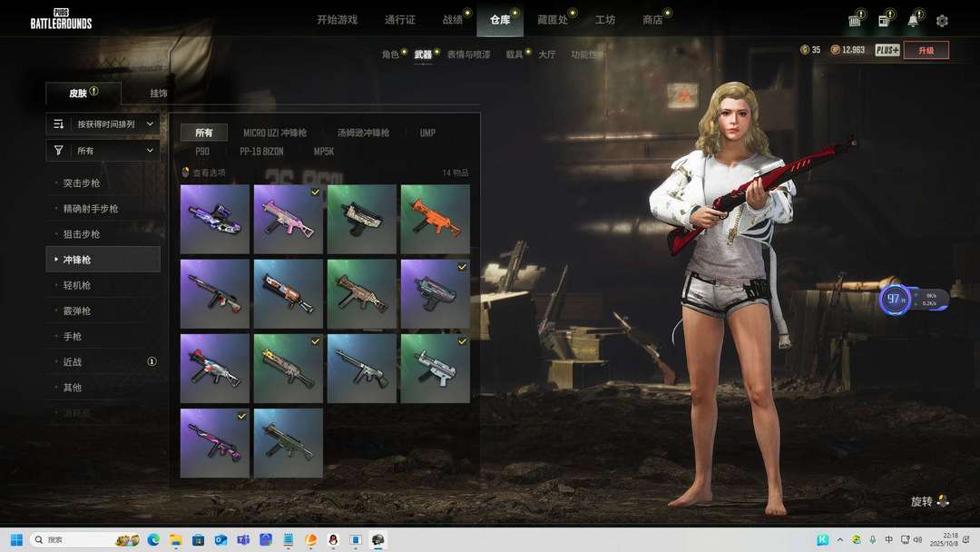Filter by the P90 weapon button
Image resolution: width=980 pixels, height=552 pixels.
point(202,152)
